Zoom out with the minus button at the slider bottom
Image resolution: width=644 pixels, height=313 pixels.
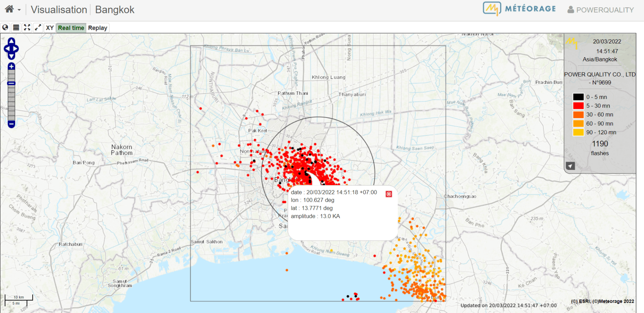pyautogui.click(x=11, y=124)
